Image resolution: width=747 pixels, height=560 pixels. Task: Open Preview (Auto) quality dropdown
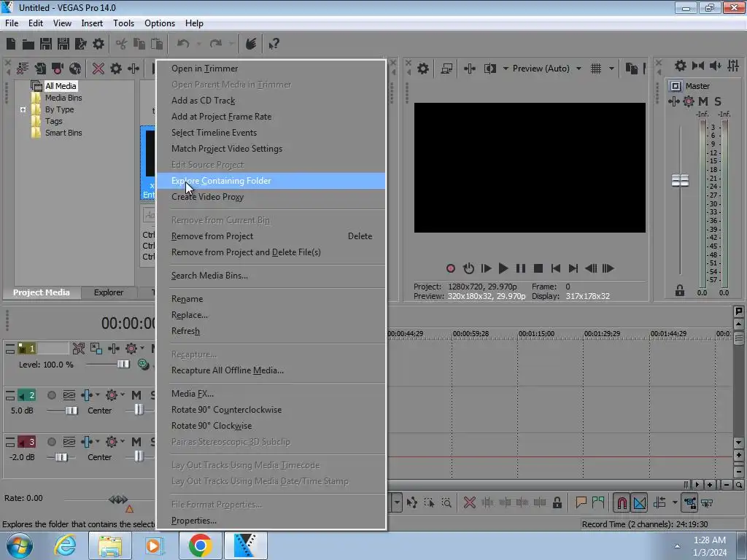578,69
